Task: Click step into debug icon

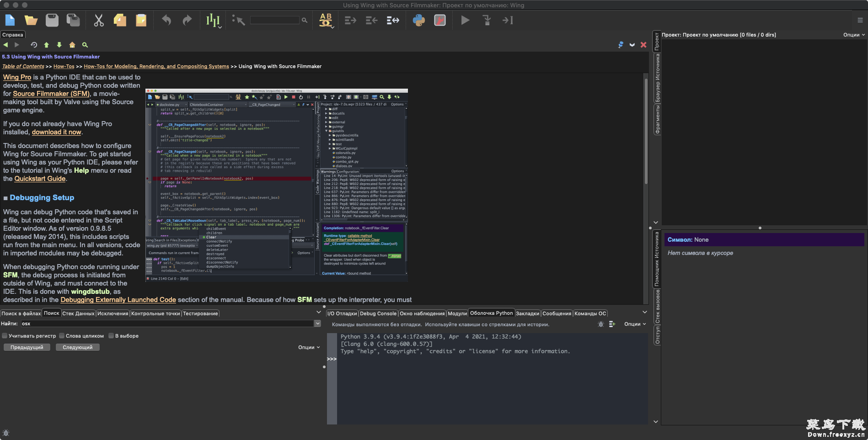Action: [487, 20]
